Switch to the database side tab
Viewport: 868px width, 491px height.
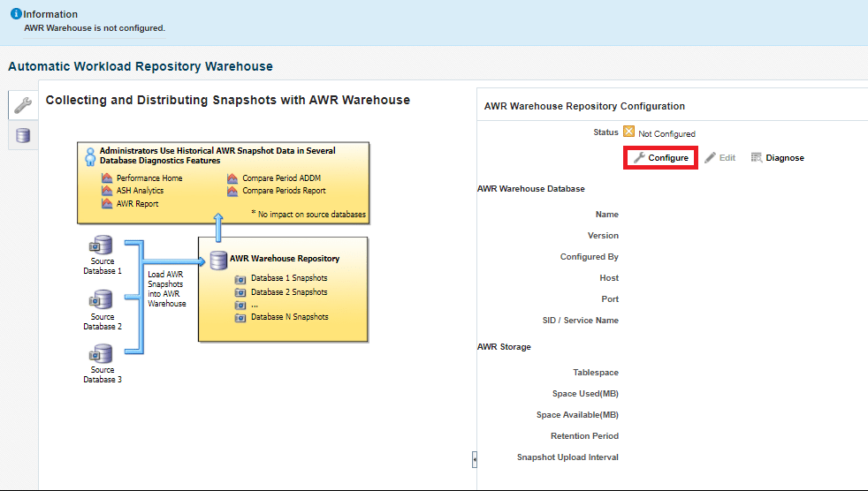coord(23,135)
